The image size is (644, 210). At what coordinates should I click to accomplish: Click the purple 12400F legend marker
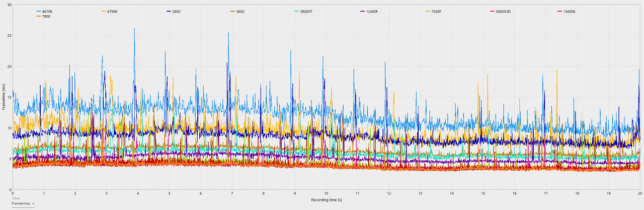tap(362, 11)
